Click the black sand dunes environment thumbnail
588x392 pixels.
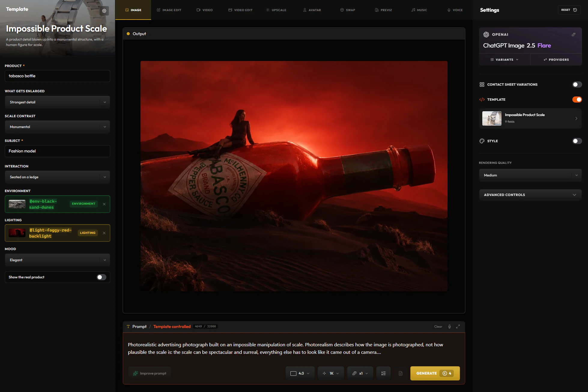point(17,204)
